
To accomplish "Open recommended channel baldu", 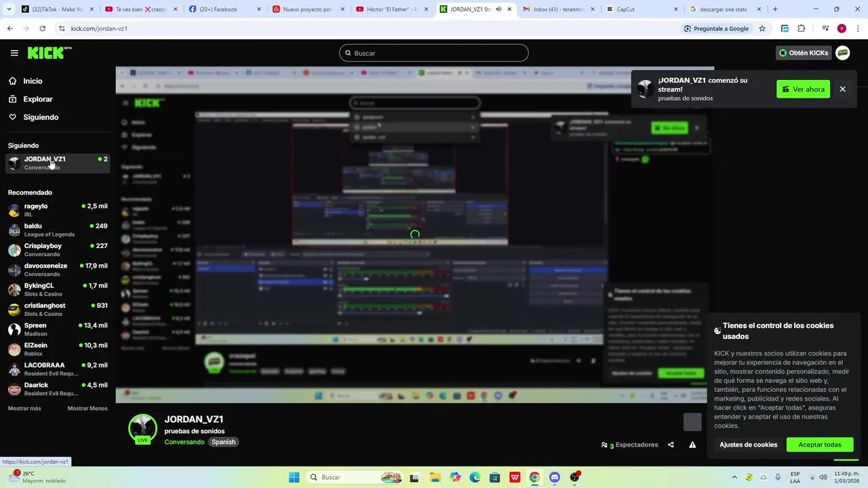I will (58, 230).
